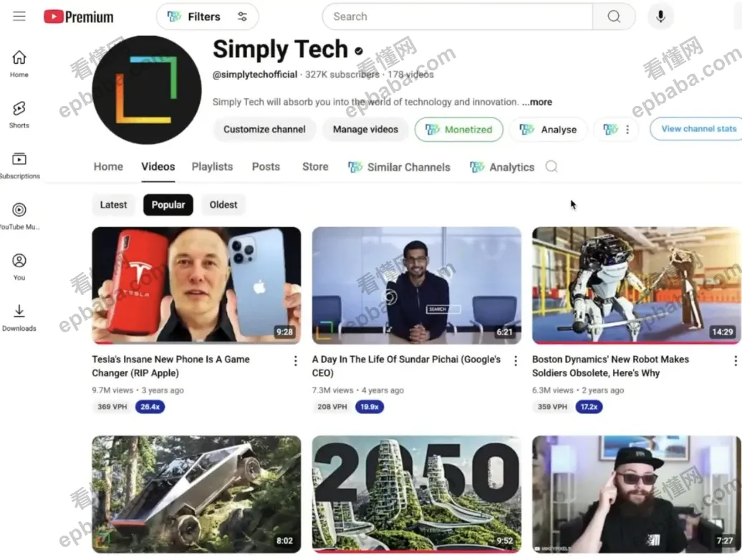Open options menu for Sundar Pichai video

(x=516, y=361)
